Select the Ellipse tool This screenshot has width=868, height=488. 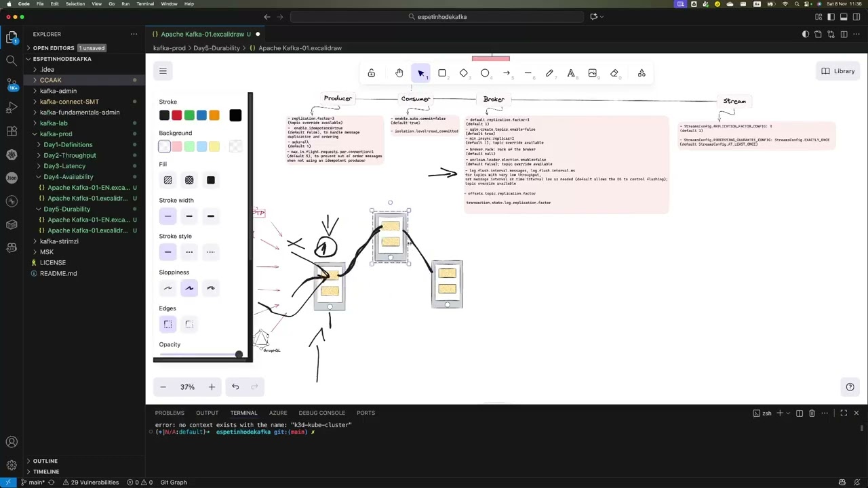click(x=485, y=73)
